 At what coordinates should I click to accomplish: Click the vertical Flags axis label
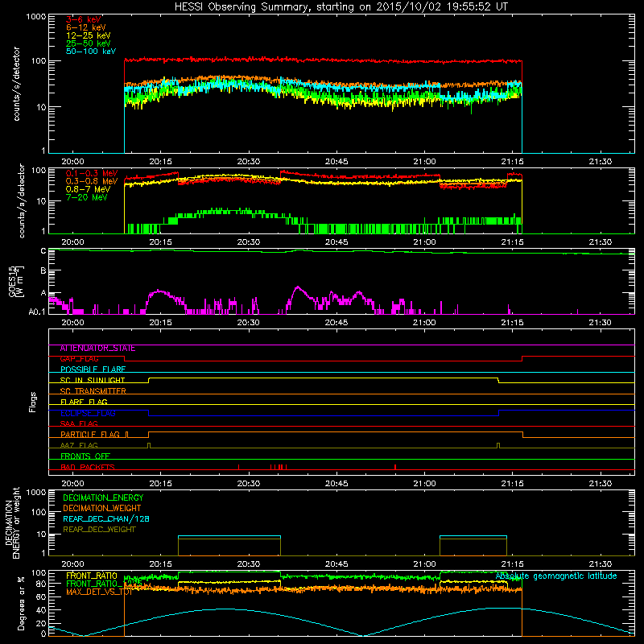tap(33, 402)
